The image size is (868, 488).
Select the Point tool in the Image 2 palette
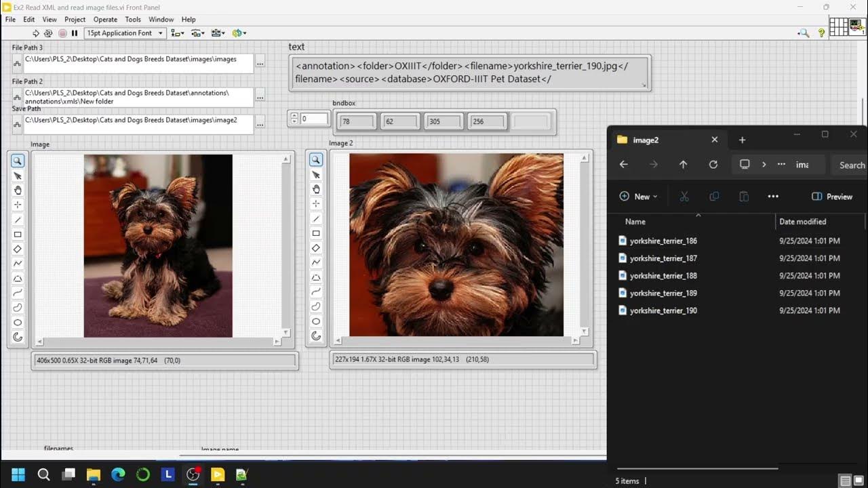point(316,203)
